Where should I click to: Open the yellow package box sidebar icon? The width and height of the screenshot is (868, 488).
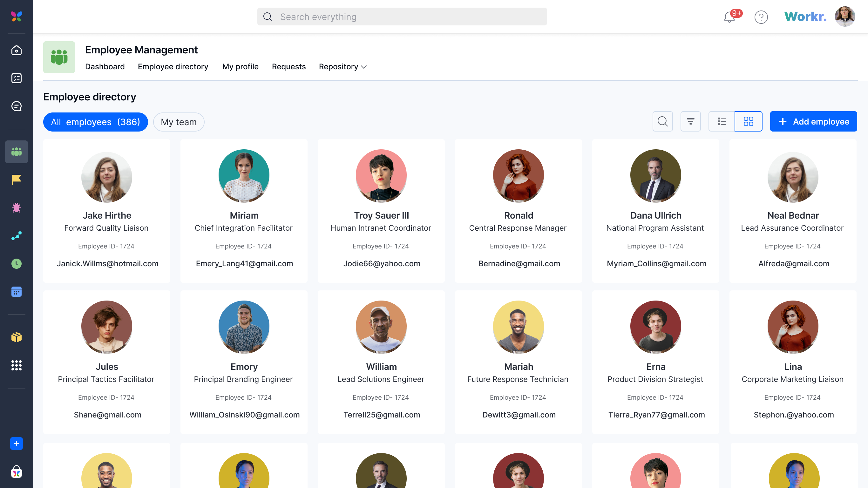(16, 337)
